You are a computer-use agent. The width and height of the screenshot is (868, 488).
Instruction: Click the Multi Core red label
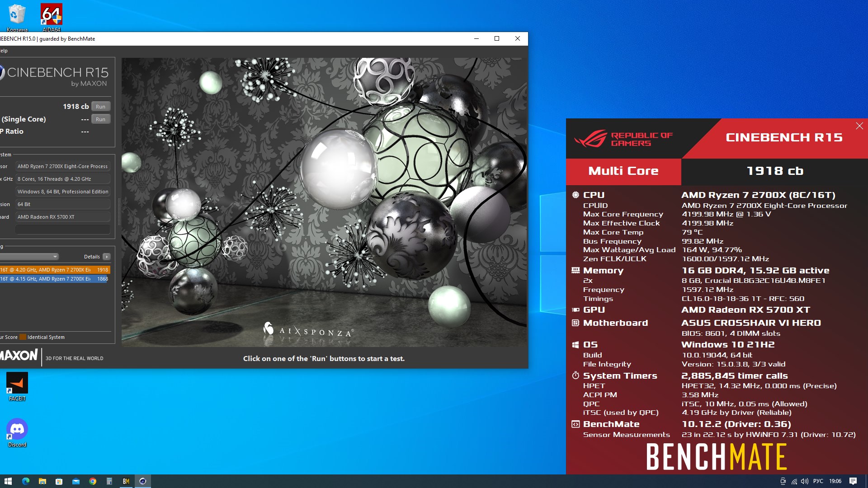pos(623,171)
